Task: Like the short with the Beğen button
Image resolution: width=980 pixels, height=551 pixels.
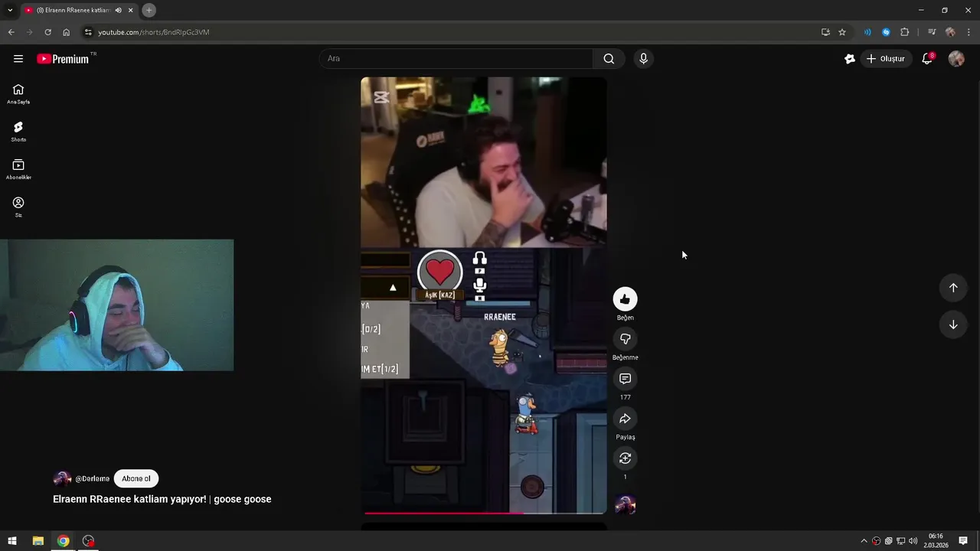Action: [625, 299]
